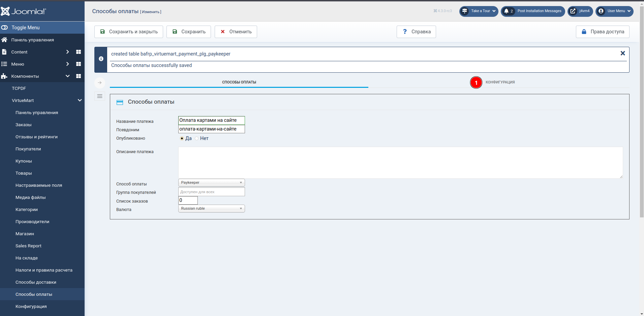Close the system message alert
The image size is (644, 316).
[x=623, y=53]
